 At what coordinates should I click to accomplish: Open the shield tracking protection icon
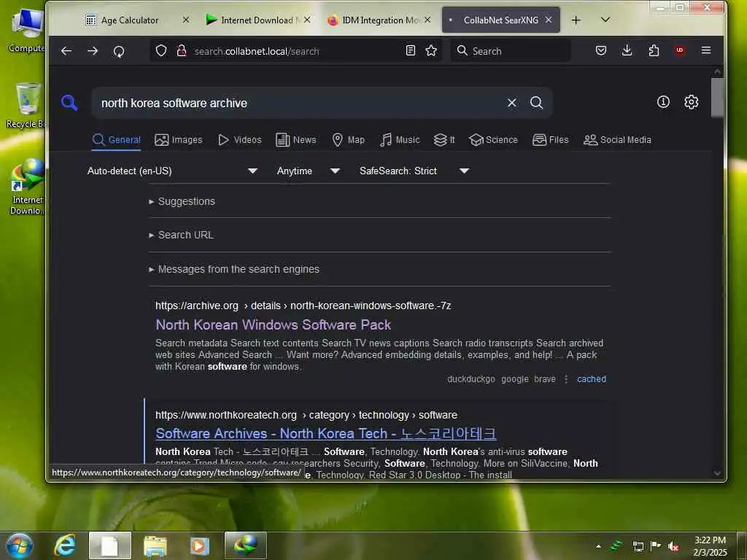tap(161, 50)
